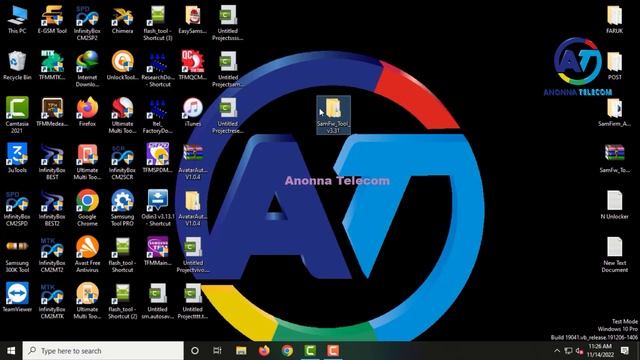Viewport: 640px width, 360px height.
Task: Select the This PC desktop icon
Action: [17, 20]
